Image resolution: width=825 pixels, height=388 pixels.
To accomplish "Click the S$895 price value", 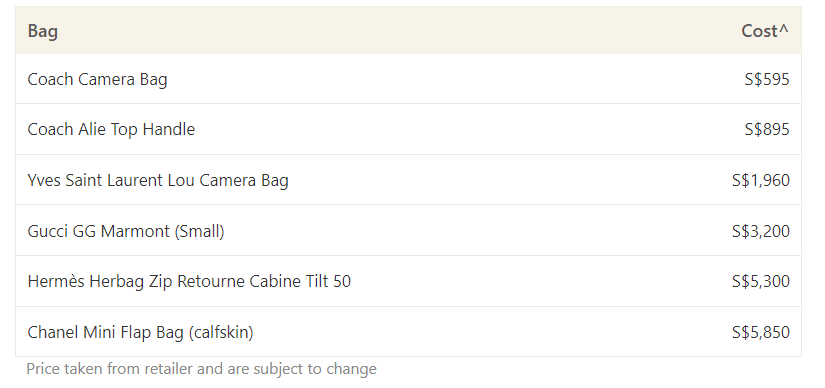I will pyautogui.click(x=767, y=129).
